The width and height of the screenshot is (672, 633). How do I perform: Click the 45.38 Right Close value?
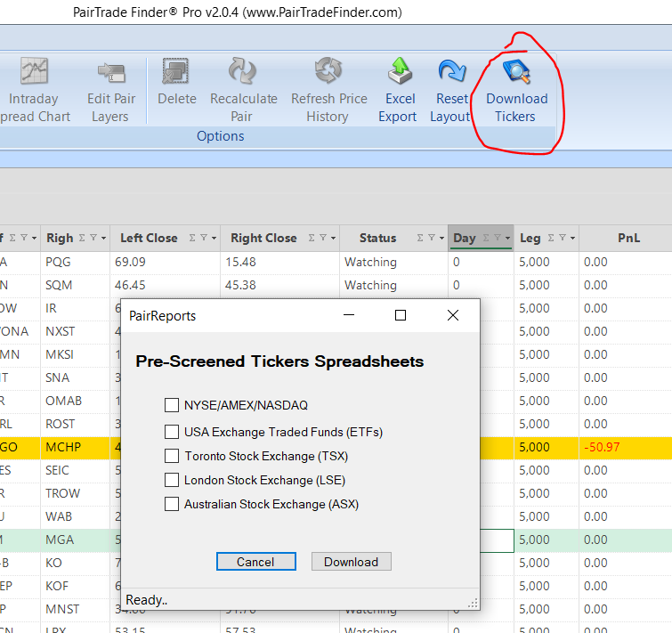240,285
